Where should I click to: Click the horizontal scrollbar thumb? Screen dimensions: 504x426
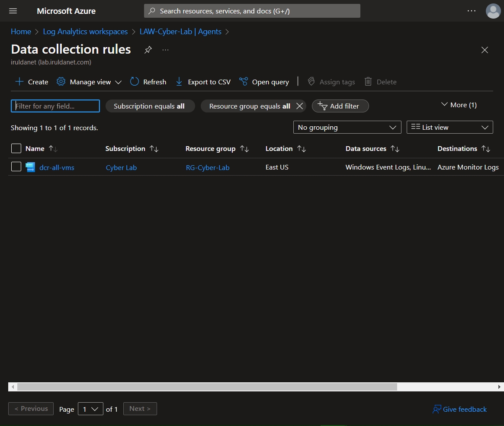click(x=207, y=387)
